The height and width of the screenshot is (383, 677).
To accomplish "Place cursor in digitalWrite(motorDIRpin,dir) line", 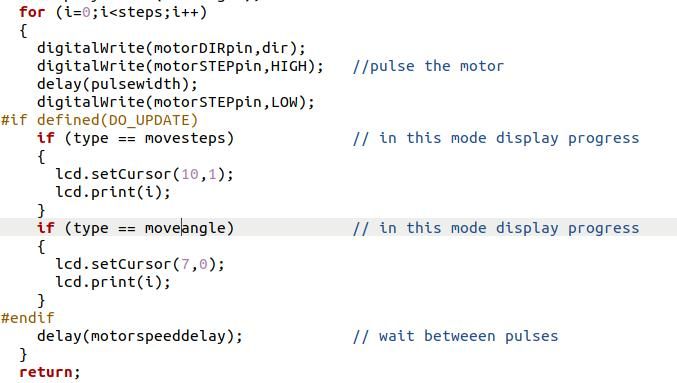I will pyautogui.click(x=171, y=48).
